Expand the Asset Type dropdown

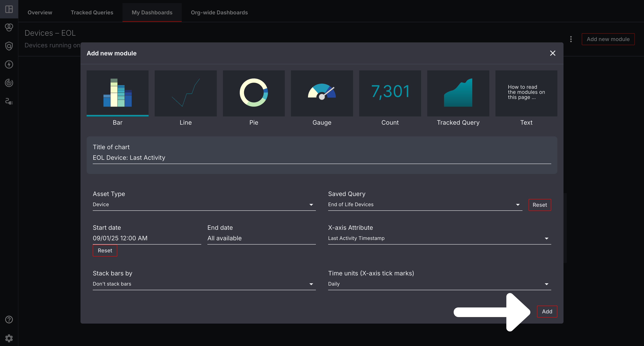[204, 205]
